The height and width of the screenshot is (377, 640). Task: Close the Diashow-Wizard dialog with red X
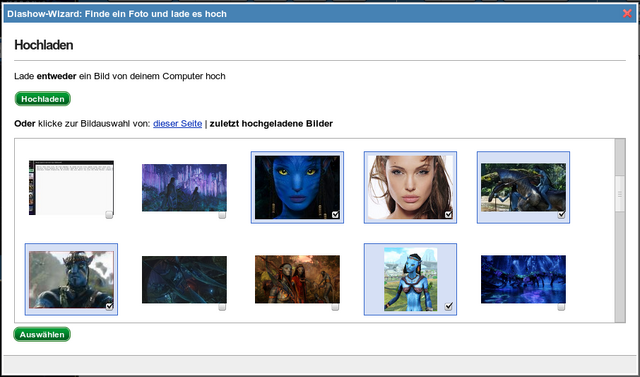point(627,13)
